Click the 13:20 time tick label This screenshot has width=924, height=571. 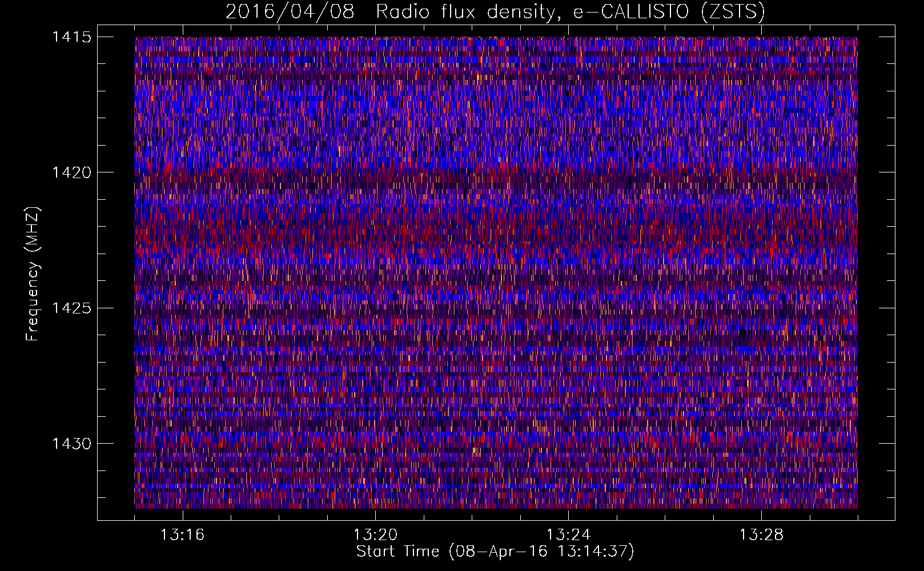[x=375, y=534]
